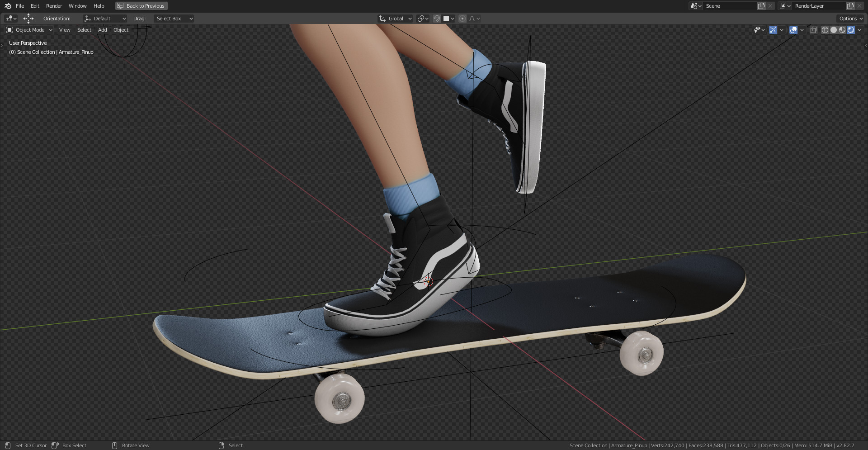Open the object visibility and selectability popover
The image size is (868, 450).
pyautogui.click(x=759, y=30)
